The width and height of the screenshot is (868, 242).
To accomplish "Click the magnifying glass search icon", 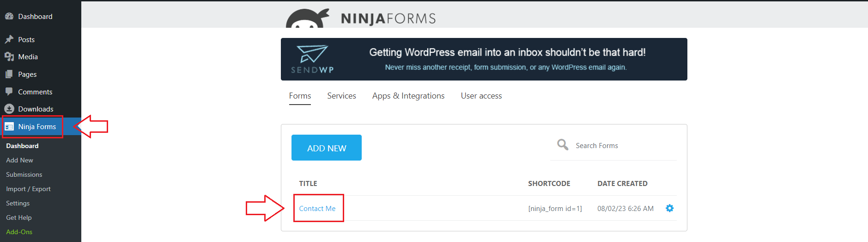I will click(563, 145).
